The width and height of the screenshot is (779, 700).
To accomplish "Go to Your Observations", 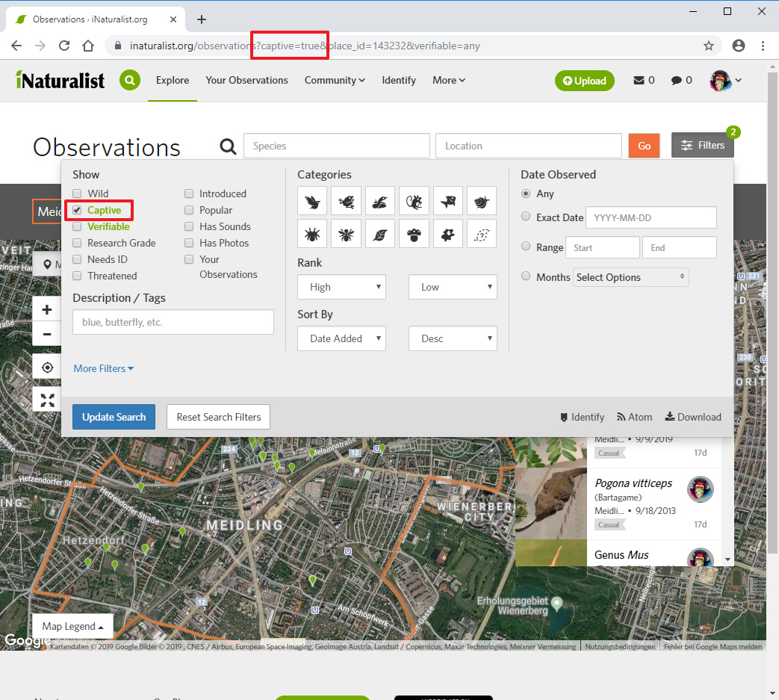I will (247, 80).
